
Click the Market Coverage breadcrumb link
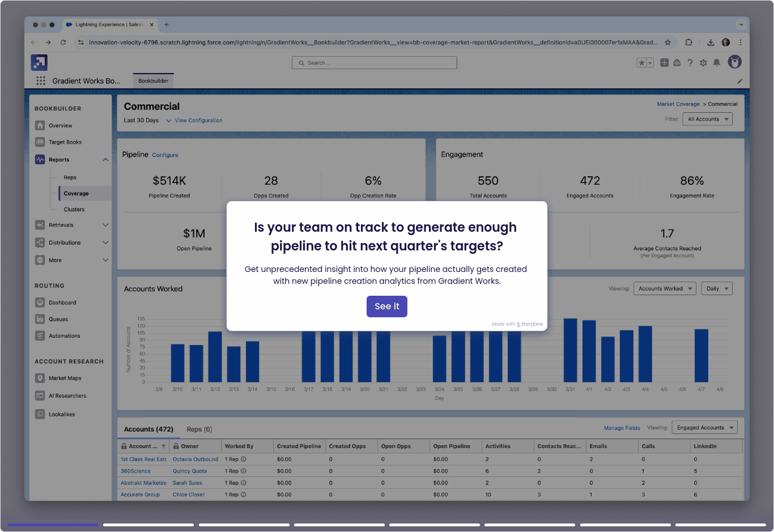678,104
